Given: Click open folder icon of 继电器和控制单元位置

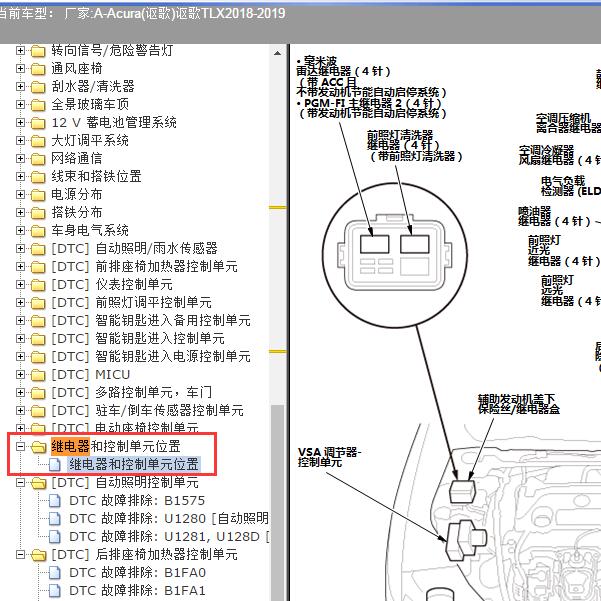Looking at the screenshot, I should tap(38, 447).
